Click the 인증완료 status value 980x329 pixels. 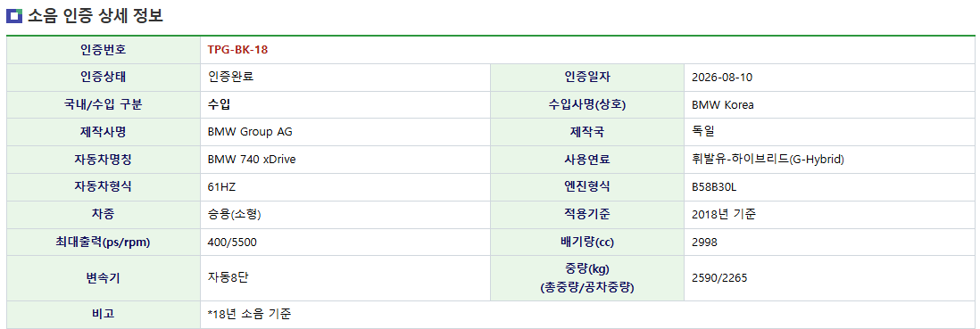pos(230,78)
